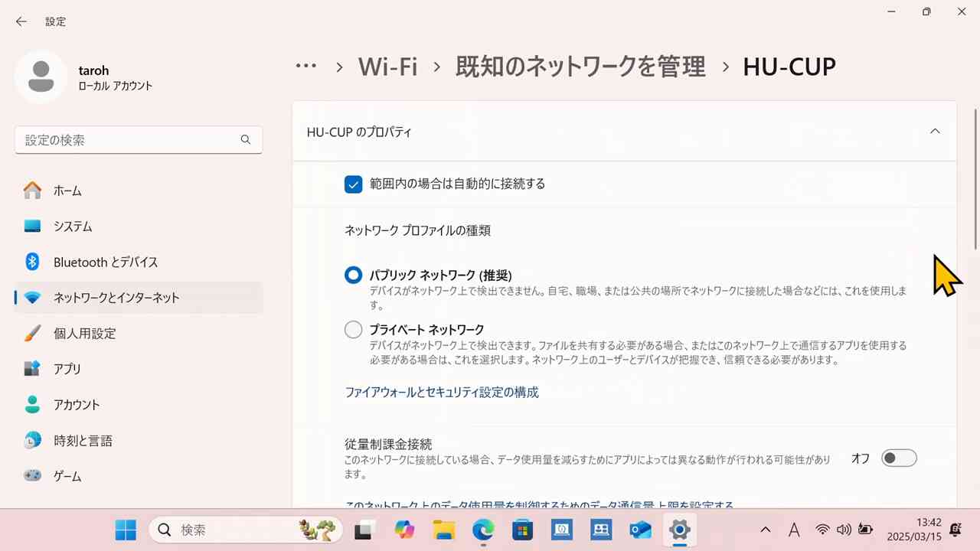The image size is (980, 551).
Task: Expand the breadcrumb overflow menu
Action: pos(306,66)
